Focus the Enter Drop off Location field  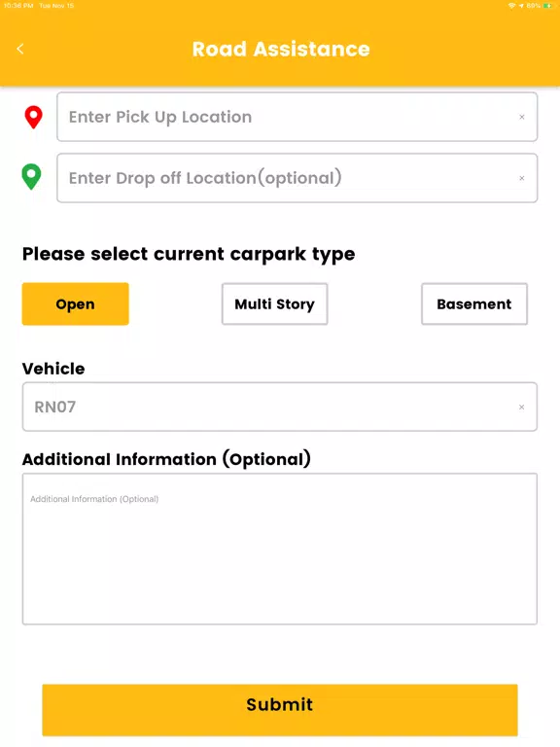tap(297, 178)
